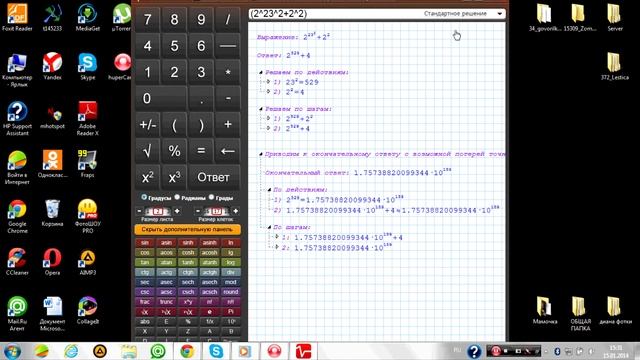Click the asech function key

(x=209, y=282)
